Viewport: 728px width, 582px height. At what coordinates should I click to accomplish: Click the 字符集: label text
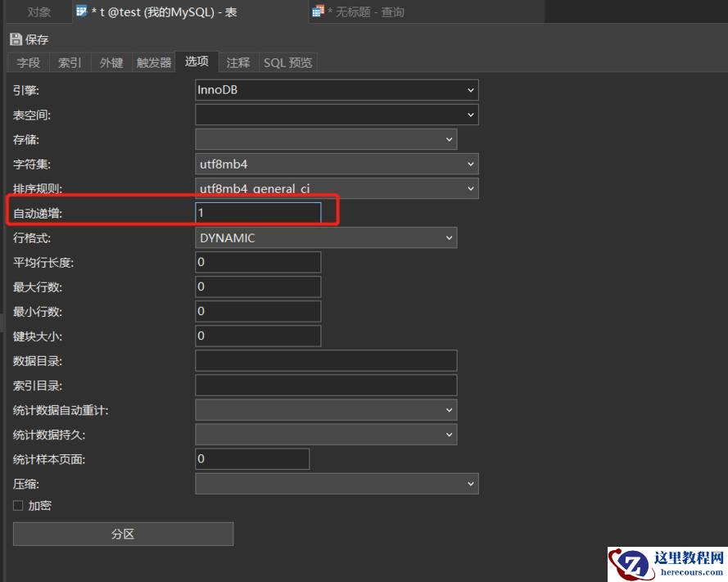point(32,165)
